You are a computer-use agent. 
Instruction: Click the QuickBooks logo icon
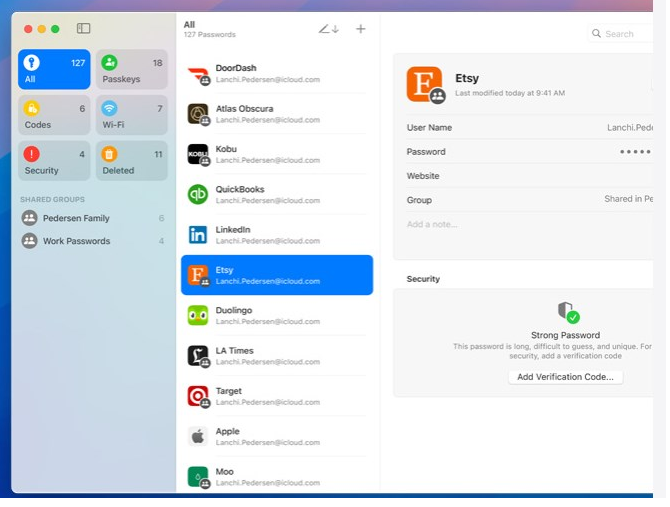pos(198,194)
